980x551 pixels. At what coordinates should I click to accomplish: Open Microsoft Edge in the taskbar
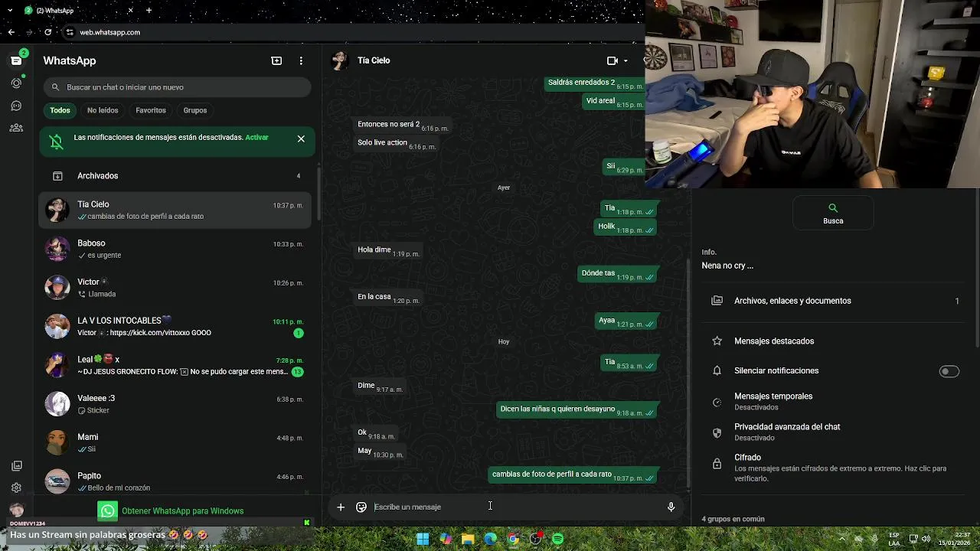tap(491, 539)
